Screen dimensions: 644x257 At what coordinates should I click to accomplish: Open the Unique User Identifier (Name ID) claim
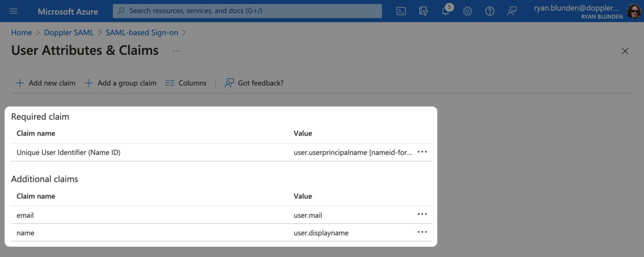(69, 152)
